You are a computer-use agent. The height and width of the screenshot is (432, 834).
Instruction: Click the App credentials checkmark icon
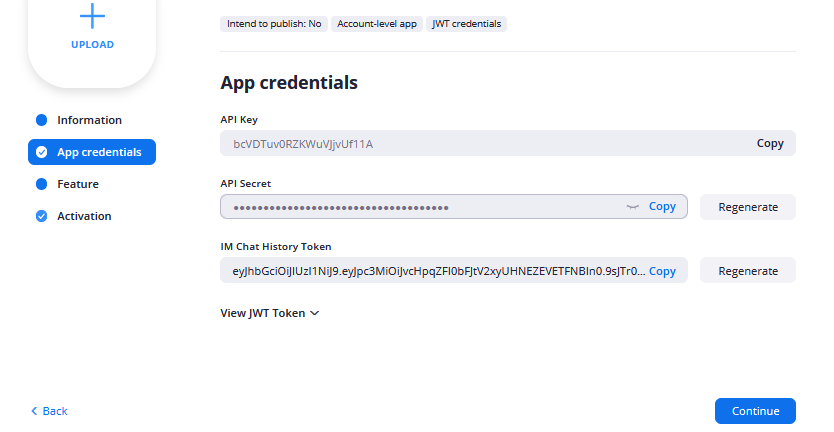(x=41, y=152)
